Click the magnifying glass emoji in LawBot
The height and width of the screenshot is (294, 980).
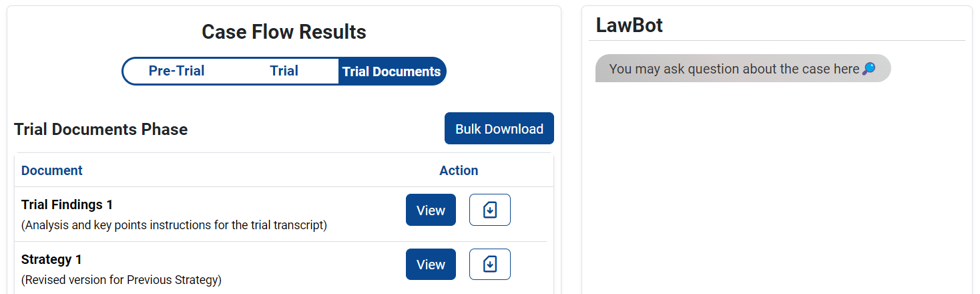(x=869, y=69)
